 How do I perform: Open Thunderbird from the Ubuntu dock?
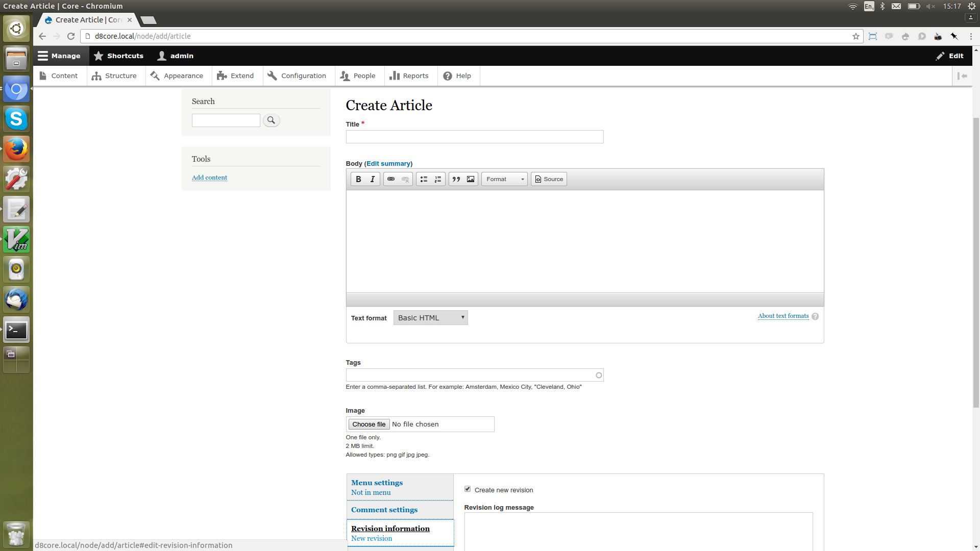click(x=16, y=300)
